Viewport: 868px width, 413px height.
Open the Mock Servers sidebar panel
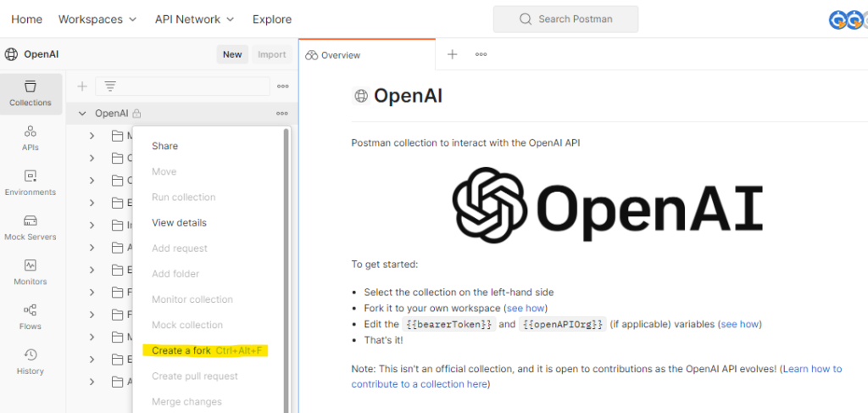(x=31, y=228)
